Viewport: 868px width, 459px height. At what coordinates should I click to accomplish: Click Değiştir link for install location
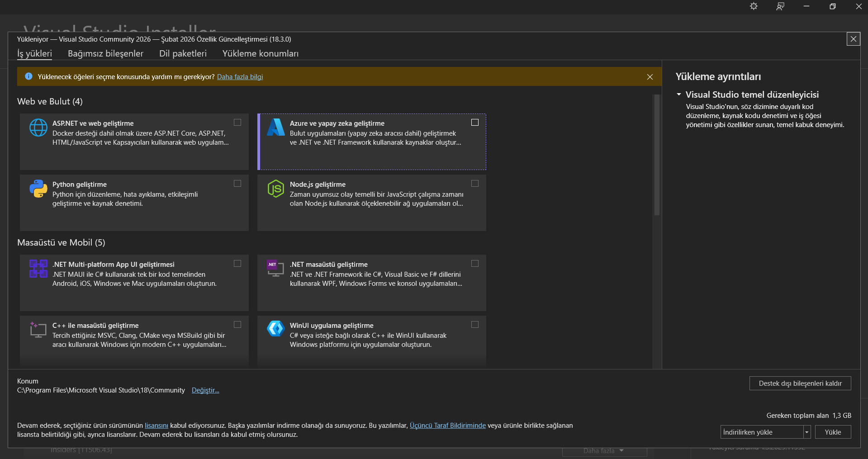coord(205,390)
